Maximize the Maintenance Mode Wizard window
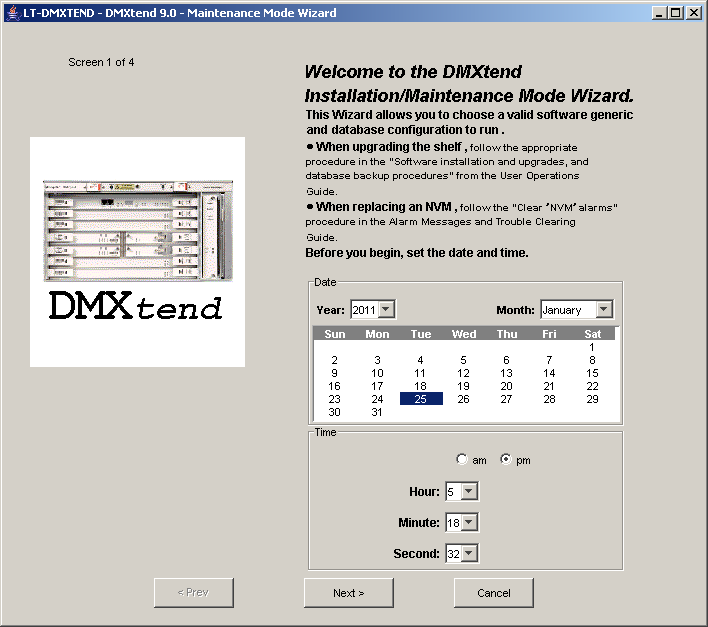This screenshot has width=708, height=627. click(x=675, y=13)
